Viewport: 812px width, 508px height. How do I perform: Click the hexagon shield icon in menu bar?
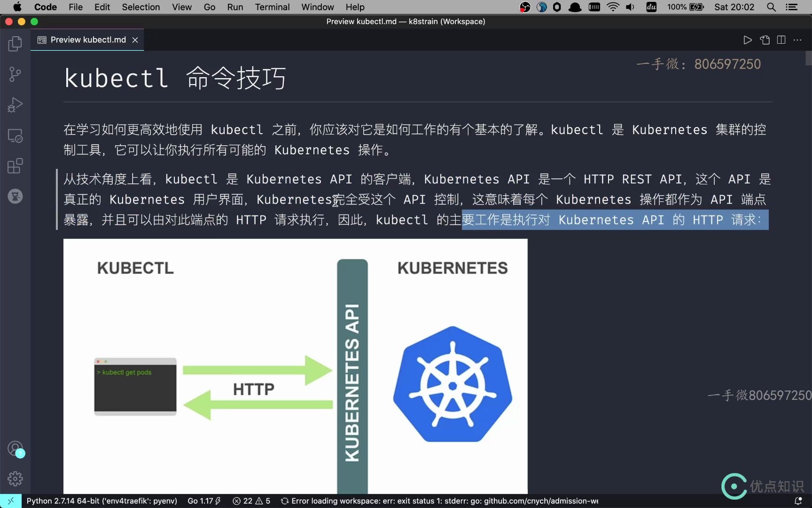point(557,7)
